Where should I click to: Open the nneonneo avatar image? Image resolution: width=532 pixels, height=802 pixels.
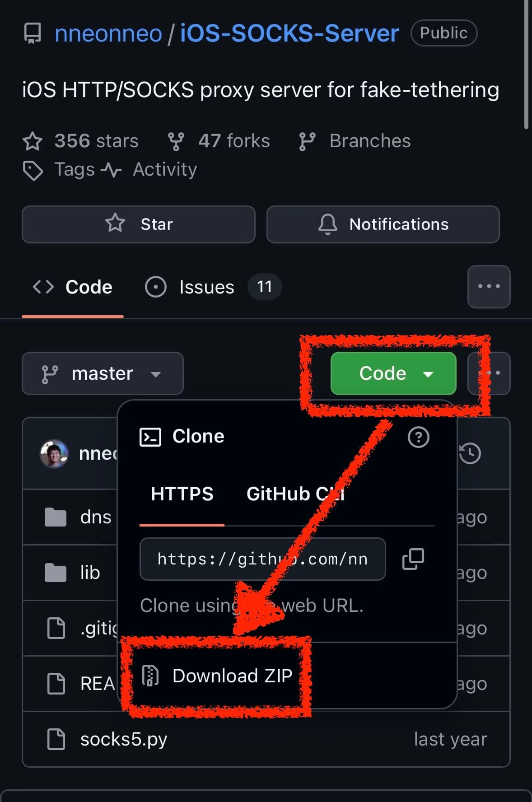54,453
